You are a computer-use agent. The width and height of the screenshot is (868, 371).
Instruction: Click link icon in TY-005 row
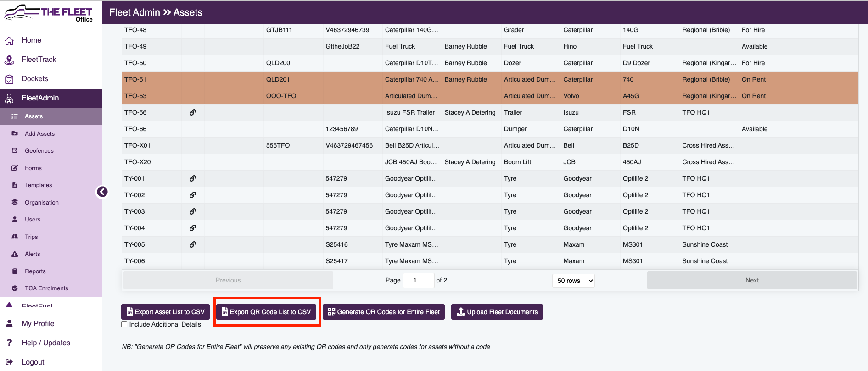pos(193,244)
